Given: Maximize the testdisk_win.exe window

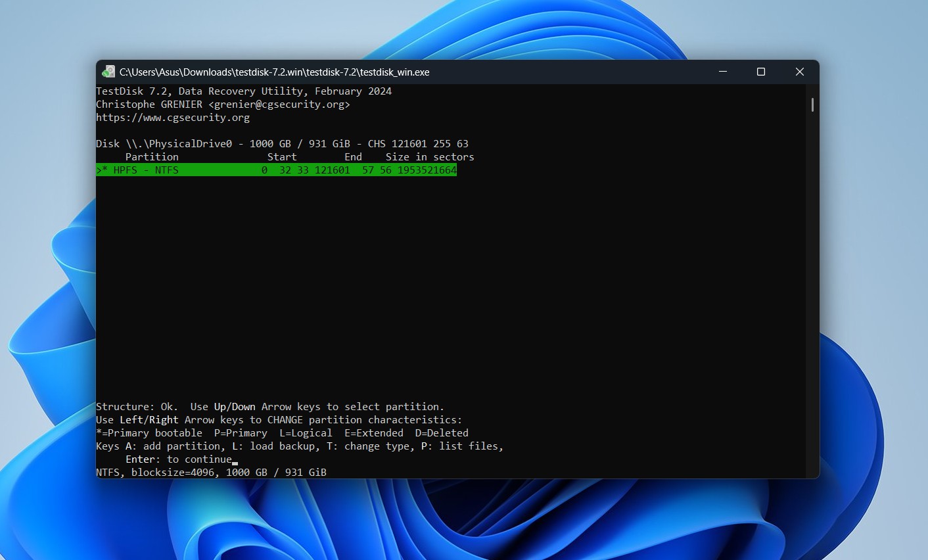Looking at the screenshot, I should [761, 72].
